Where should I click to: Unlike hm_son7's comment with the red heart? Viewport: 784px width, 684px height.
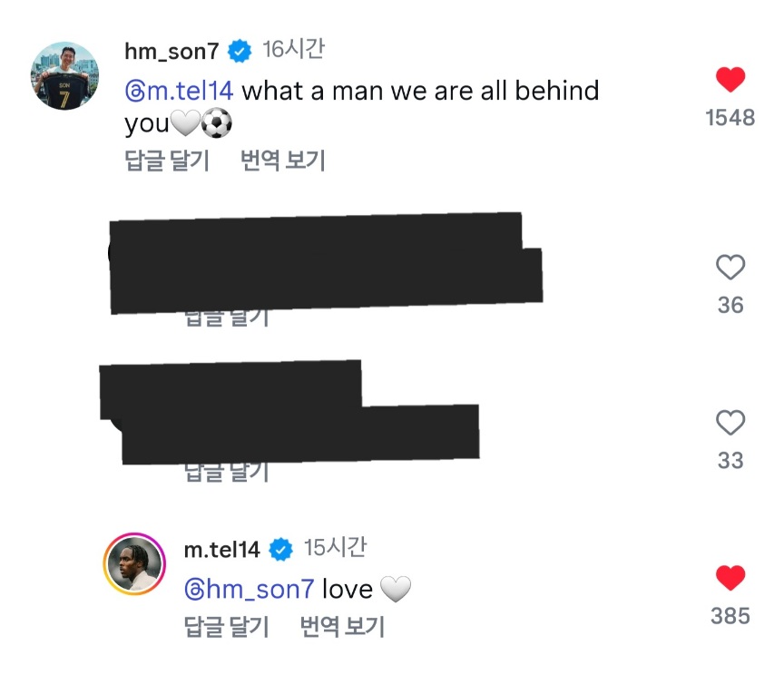(x=730, y=80)
